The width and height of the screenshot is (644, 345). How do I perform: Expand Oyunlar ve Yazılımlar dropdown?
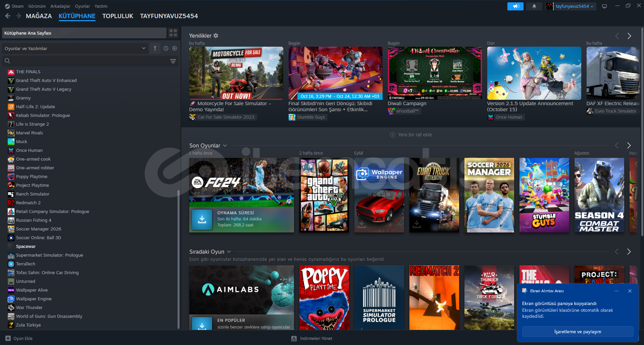click(75, 48)
